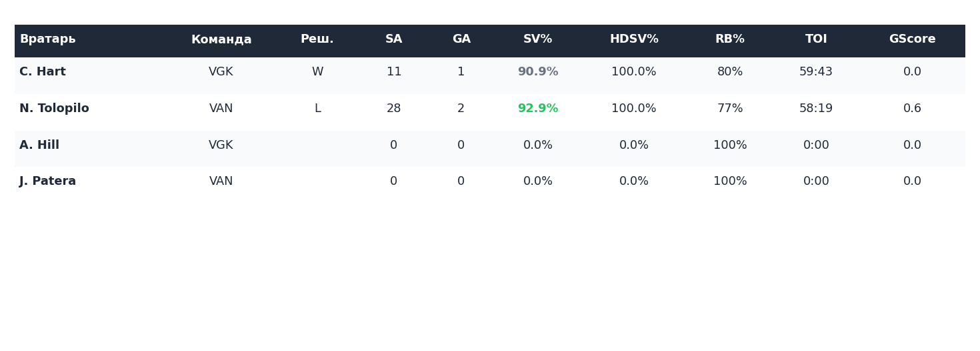
Task: Sort by the Вратарь column header
Action: point(47,40)
